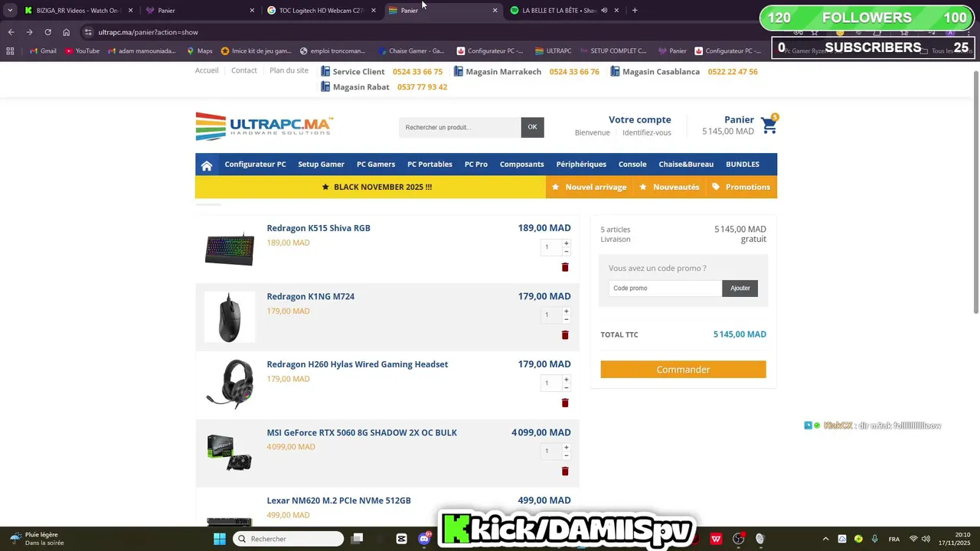Show hidden system tray icons chevron
Screen dimensions: 980x551
point(825,539)
